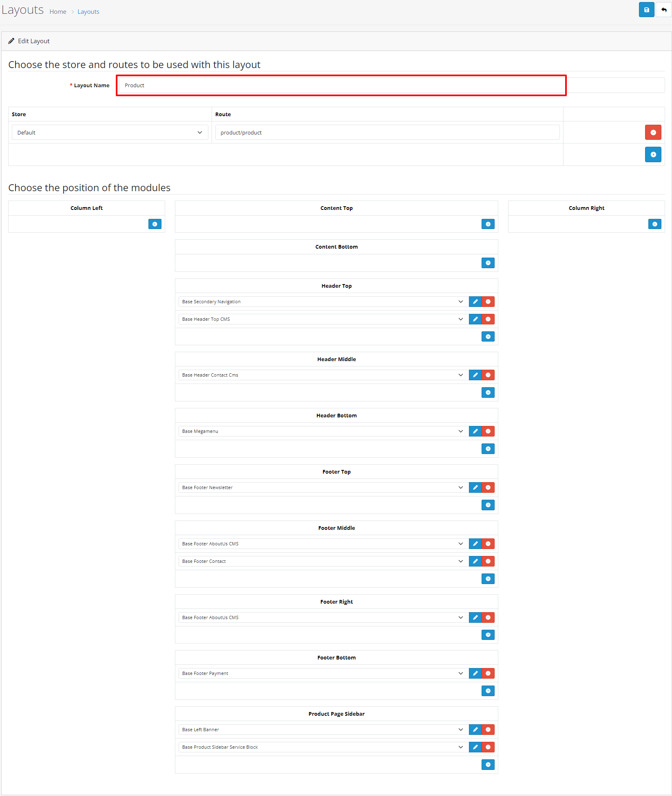
Task: Remove the Base Footer Newsletter module
Action: coord(488,487)
